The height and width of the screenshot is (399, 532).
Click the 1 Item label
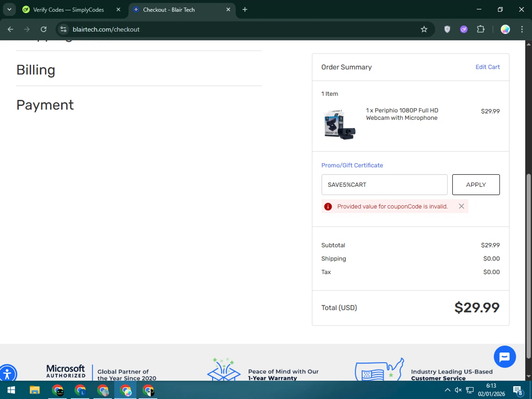(x=330, y=94)
